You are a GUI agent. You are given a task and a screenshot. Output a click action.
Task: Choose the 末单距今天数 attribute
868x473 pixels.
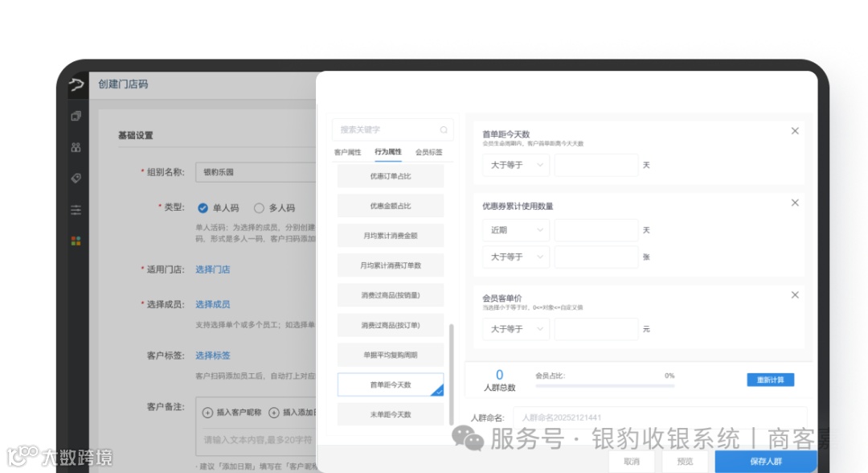coord(391,415)
